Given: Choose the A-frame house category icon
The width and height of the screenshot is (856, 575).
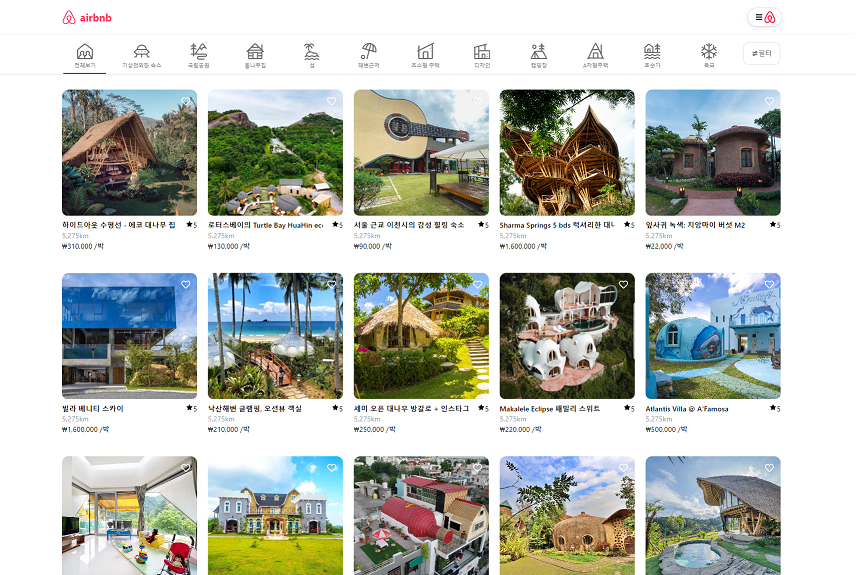Looking at the screenshot, I should click(x=596, y=51).
